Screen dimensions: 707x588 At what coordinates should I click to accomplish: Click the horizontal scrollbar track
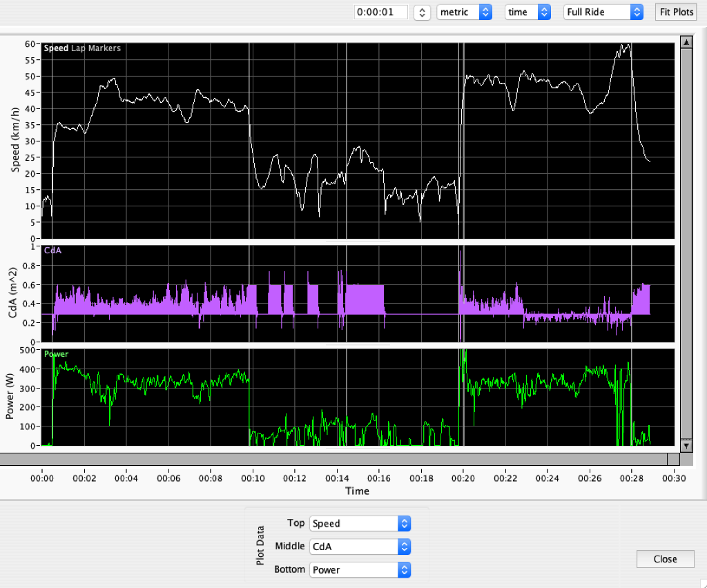click(x=331, y=459)
